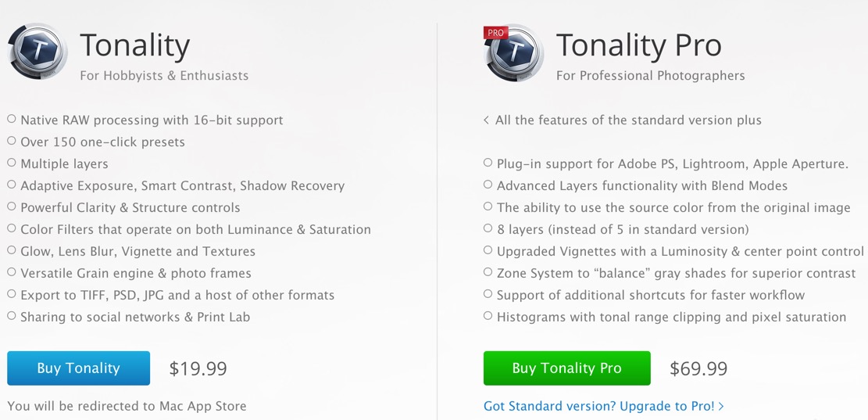Click bullet beside '8 layers' feature
Screen dimensions: 868x420
coord(488,228)
